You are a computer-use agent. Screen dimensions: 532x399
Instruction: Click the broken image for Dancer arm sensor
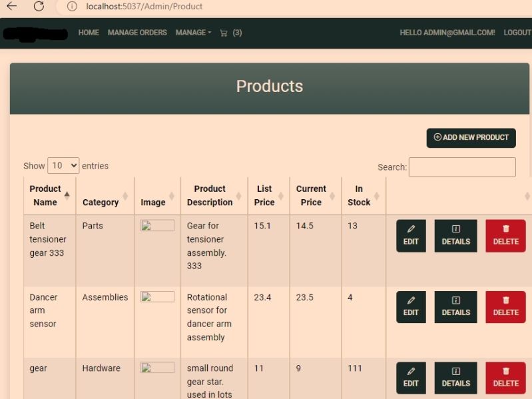point(157,297)
